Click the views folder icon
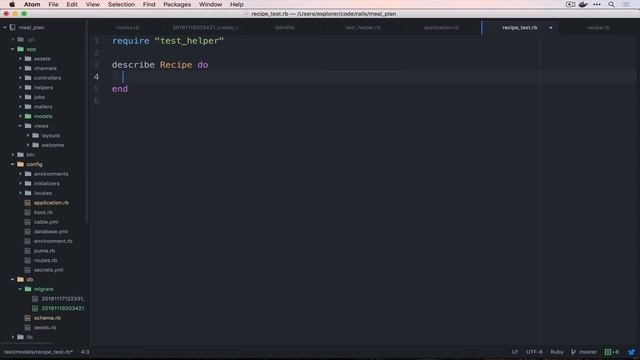The width and height of the screenshot is (640, 360). click(x=28, y=126)
